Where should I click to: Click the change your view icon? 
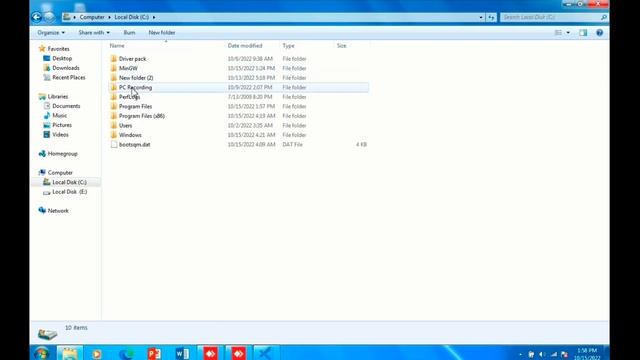pos(558,33)
